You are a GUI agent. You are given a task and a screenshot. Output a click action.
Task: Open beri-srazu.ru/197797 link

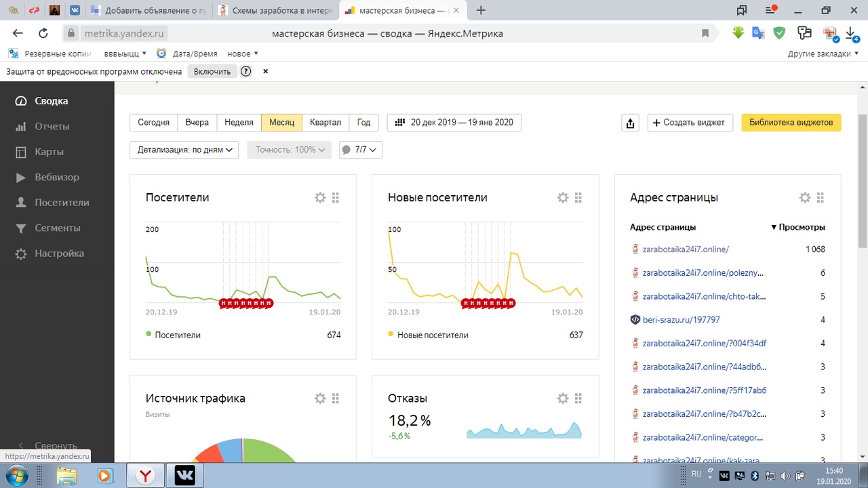tap(681, 319)
